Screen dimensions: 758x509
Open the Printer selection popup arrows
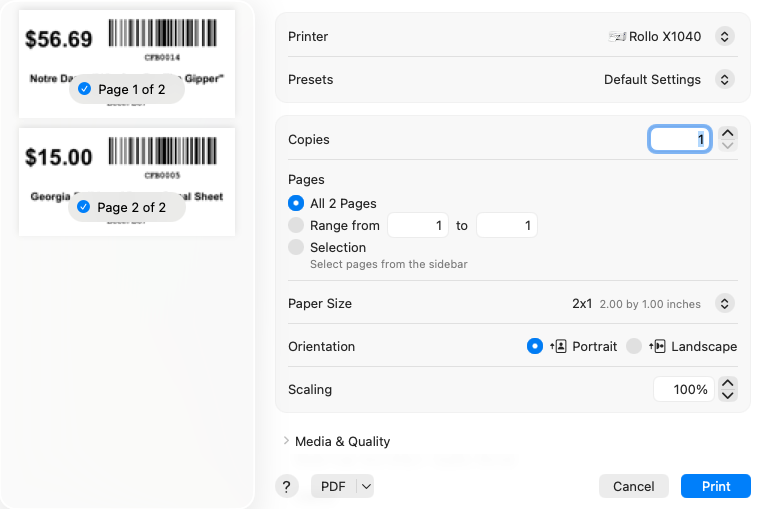point(724,36)
